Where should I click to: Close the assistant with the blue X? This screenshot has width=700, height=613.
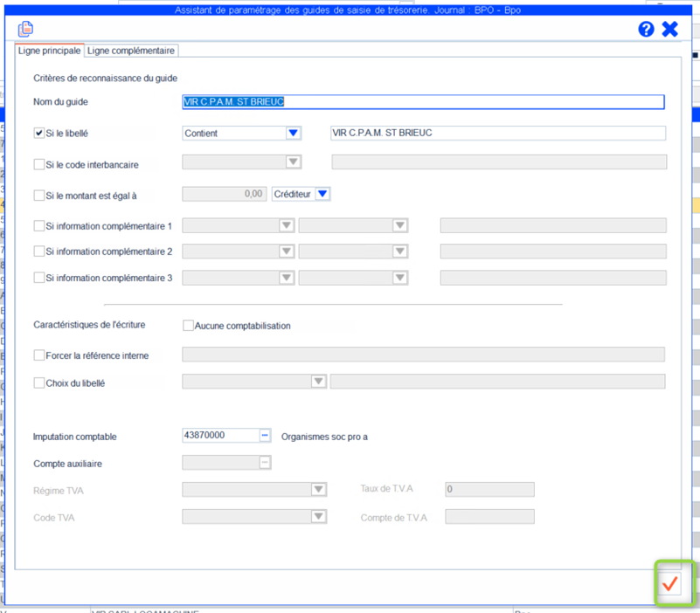670,29
